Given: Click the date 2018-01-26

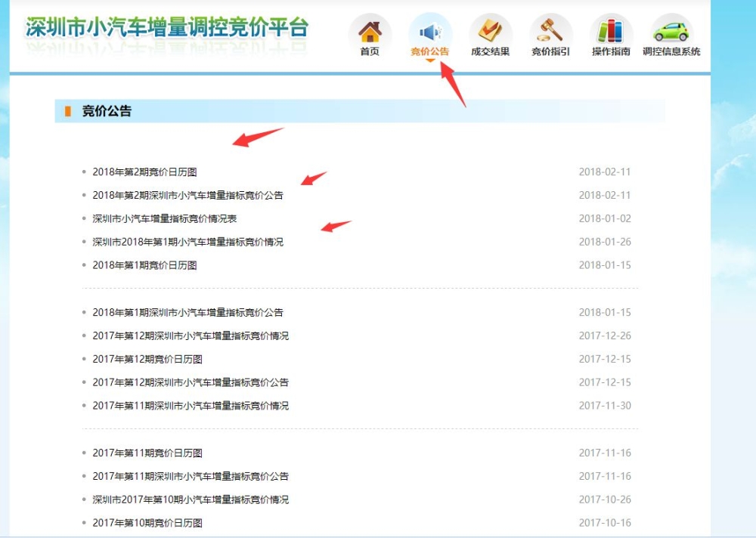Looking at the screenshot, I should (605, 242).
